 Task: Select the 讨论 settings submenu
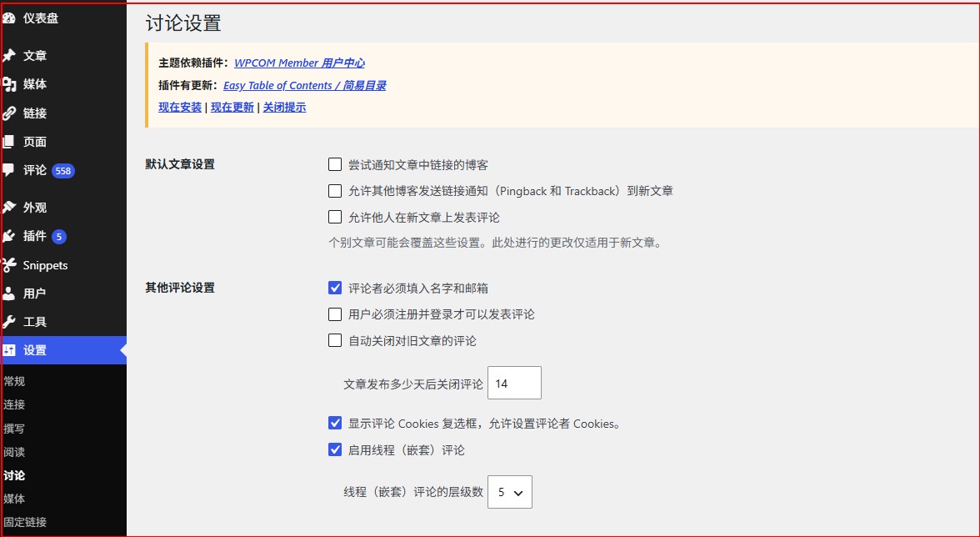14,475
